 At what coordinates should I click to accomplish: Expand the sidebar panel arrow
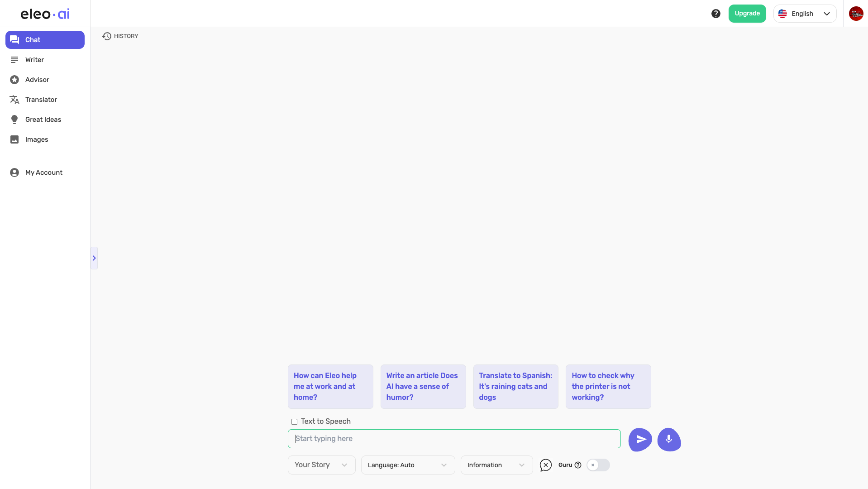coord(94,258)
